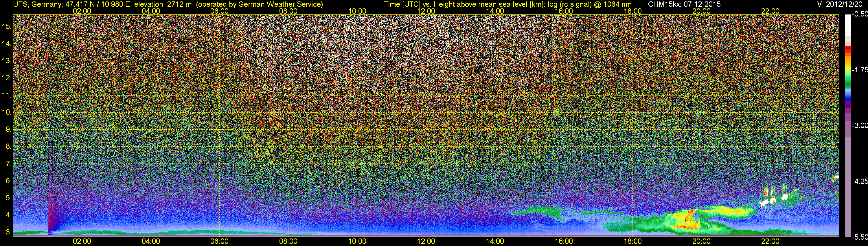Click the 4 km height axis label
Viewport: 868px width, 246px height.
pos(8,215)
